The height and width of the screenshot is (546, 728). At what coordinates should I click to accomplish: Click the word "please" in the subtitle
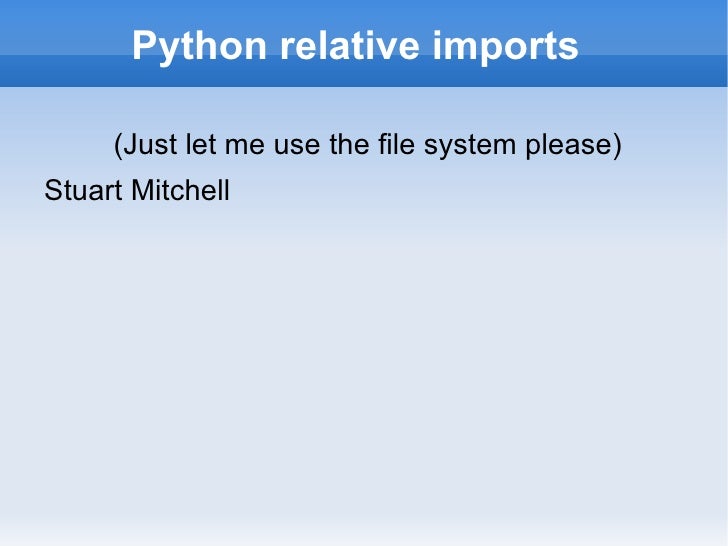(569, 146)
